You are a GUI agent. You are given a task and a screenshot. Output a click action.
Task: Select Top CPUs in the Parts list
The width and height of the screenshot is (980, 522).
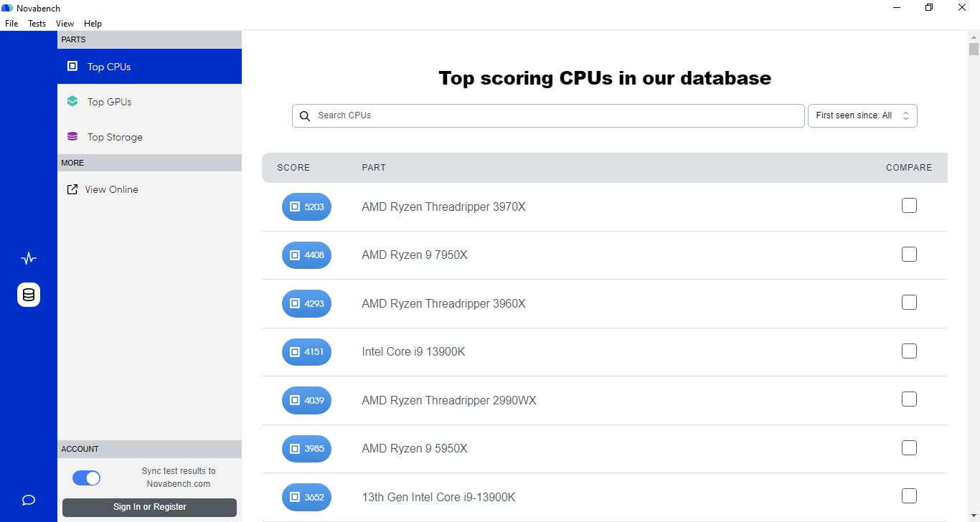(x=149, y=66)
